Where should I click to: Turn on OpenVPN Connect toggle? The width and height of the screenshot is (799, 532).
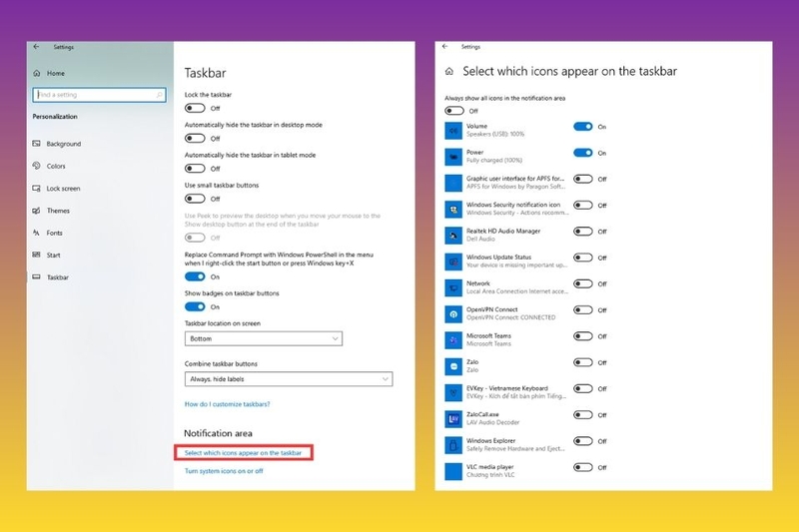583,310
